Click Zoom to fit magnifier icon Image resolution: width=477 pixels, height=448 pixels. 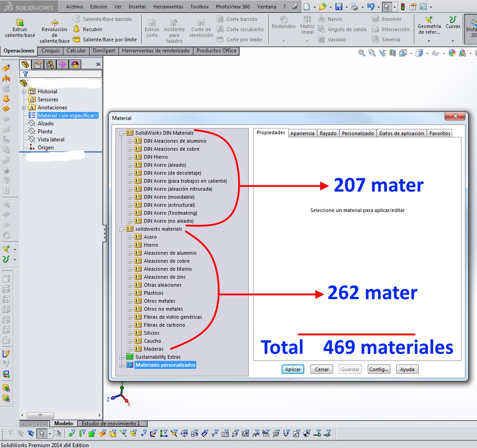pos(362,53)
